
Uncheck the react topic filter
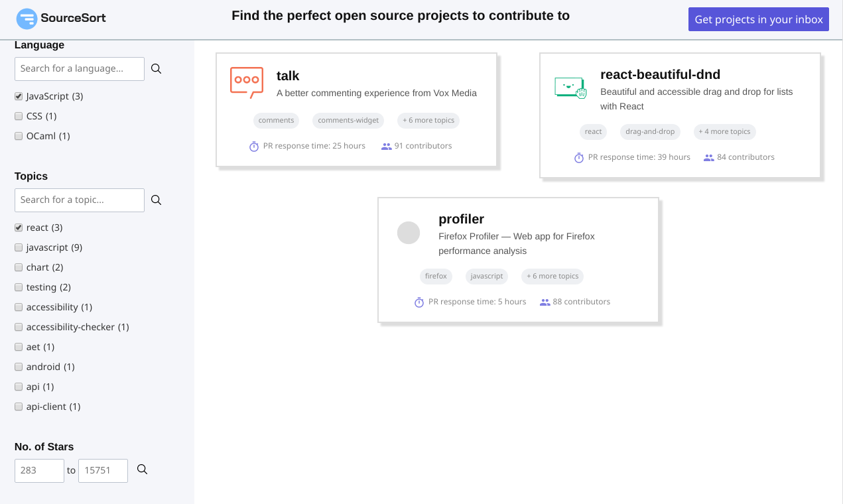[19, 227]
